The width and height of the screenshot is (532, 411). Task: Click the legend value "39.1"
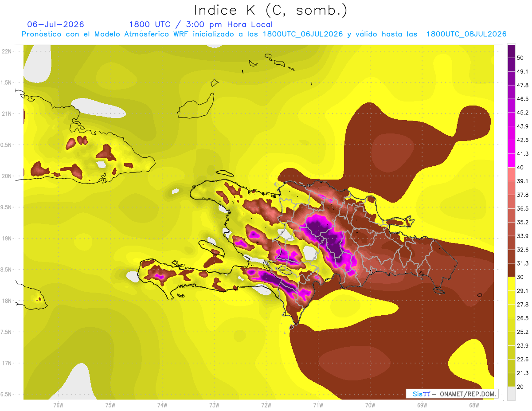523,181
